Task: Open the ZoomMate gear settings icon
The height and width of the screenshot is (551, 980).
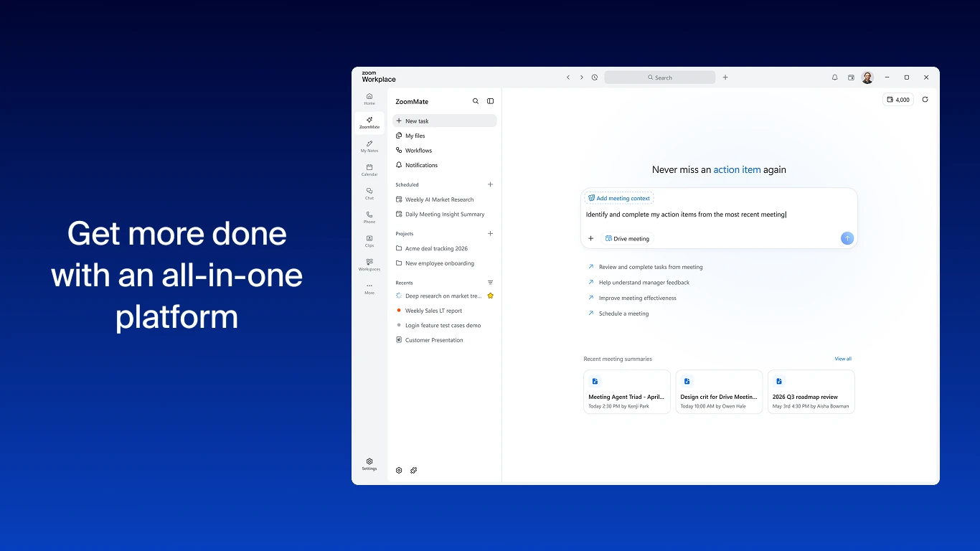Action: pyautogui.click(x=400, y=471)
